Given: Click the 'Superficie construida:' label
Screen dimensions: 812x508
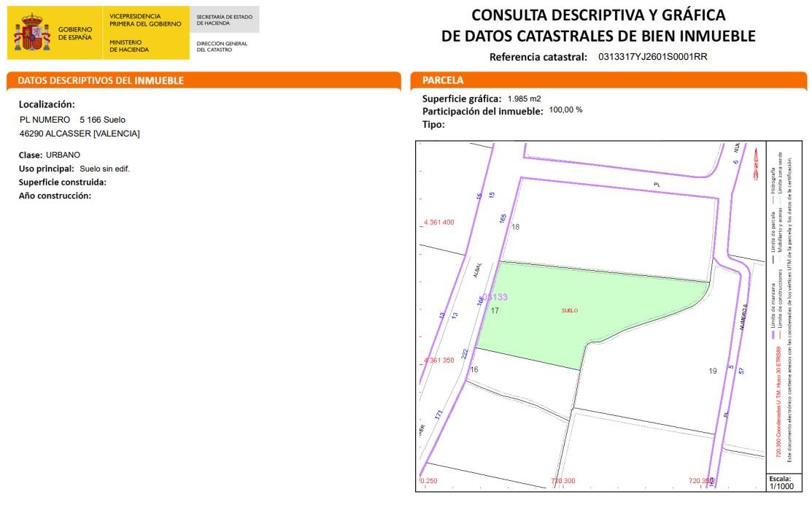Looking at the screenshot, I should [62, 182].
